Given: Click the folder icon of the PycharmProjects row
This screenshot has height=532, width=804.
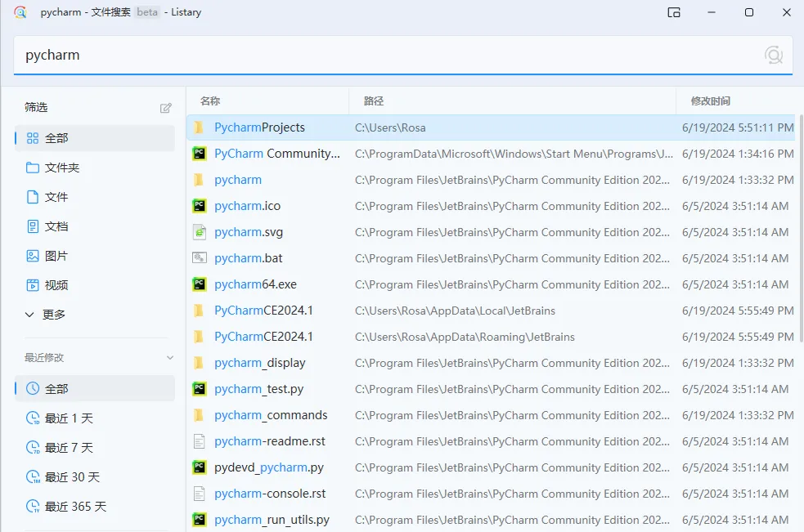Looking at the screenshot, I should 199,127.
